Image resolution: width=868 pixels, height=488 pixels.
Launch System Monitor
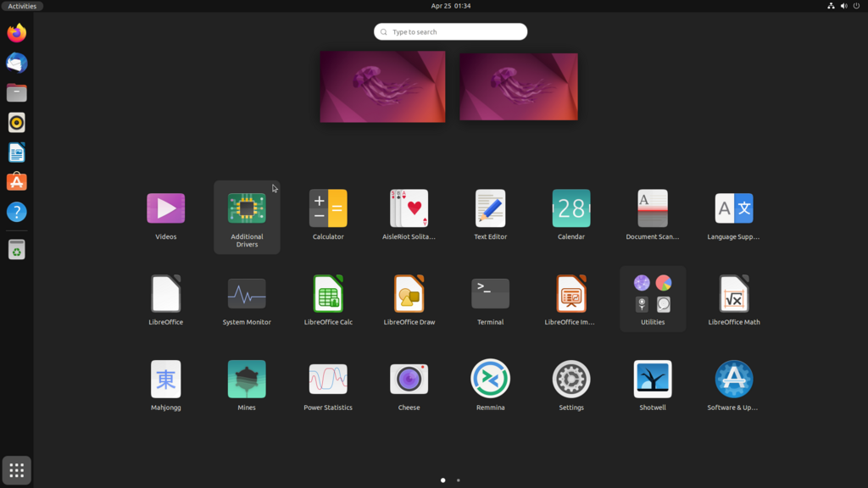point(247,300)
